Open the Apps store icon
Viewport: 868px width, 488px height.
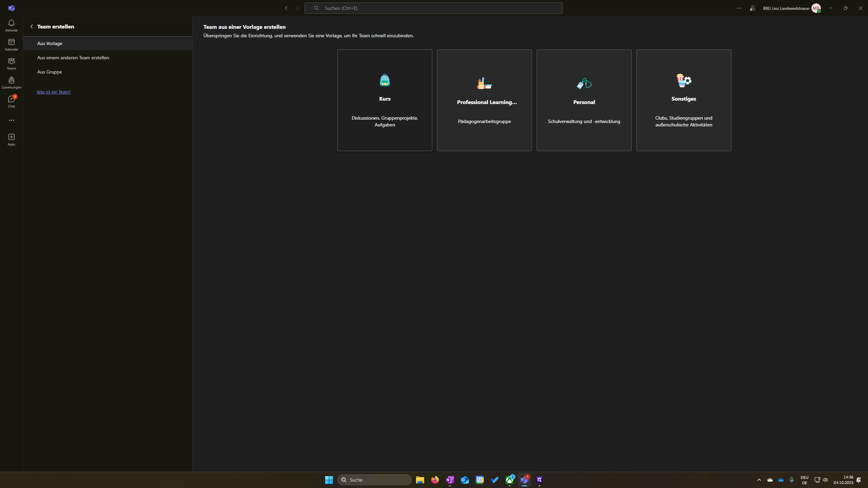(x=11, y=139)
